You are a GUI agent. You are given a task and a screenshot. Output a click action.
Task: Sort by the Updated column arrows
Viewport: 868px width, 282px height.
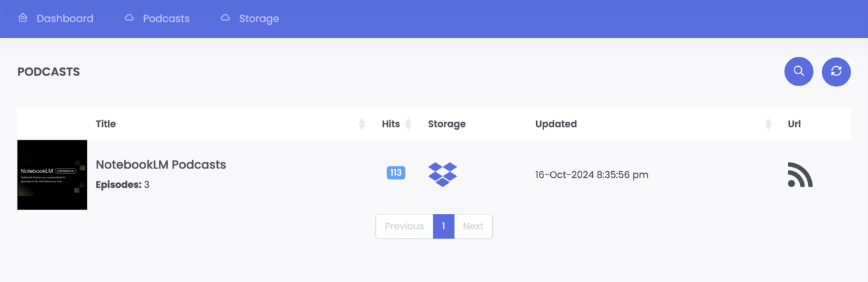coord(768,124)
